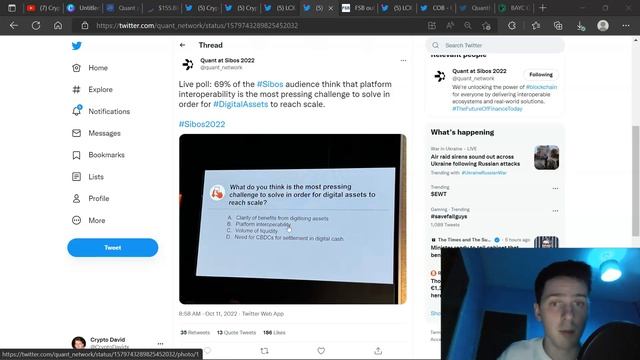This screenshot has width=640, height=360.
Task: Open the @quant_network handle in the tweet header
Action: pos(221,68)
